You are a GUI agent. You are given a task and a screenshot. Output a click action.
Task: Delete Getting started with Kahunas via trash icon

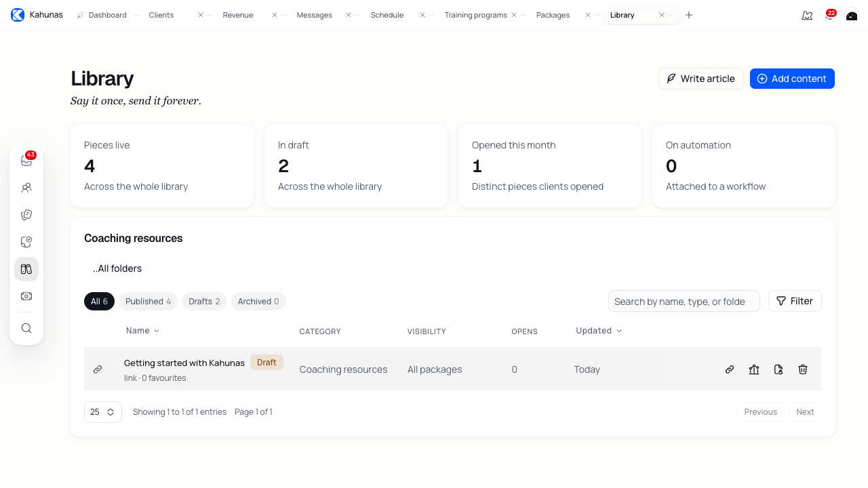(x=803, y=369)
